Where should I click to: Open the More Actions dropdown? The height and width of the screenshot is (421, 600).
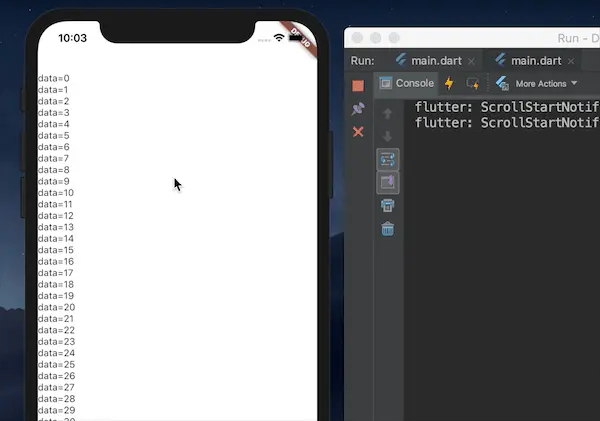pos(546,83)
